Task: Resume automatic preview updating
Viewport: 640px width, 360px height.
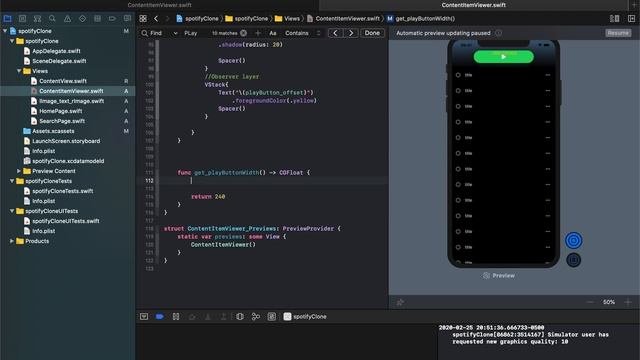Action: coord(618,33)
